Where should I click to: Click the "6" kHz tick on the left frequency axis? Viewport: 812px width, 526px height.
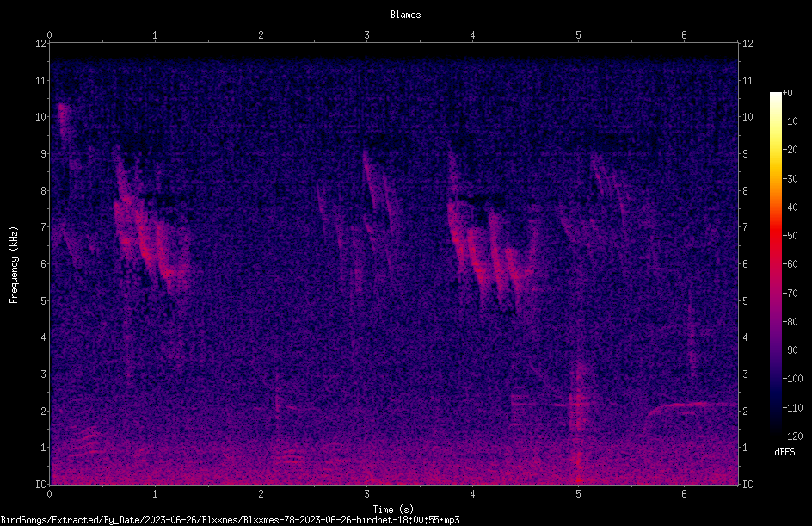click(44, 263)
